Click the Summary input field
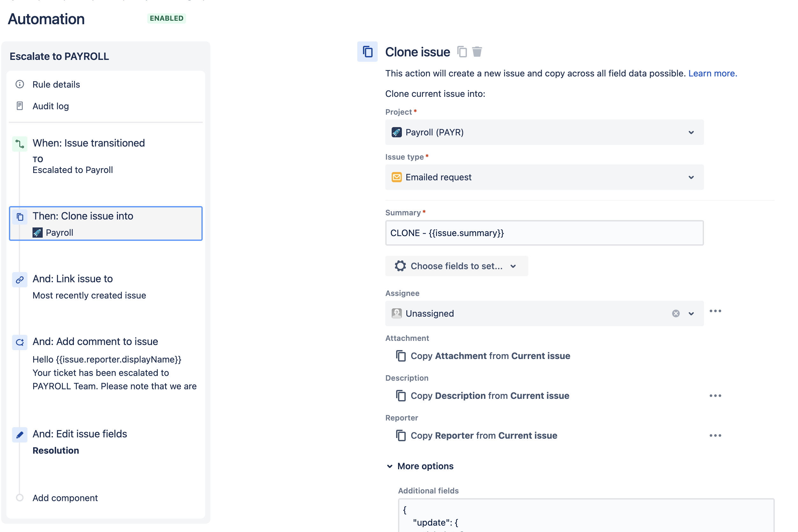 tap(544, 233)
